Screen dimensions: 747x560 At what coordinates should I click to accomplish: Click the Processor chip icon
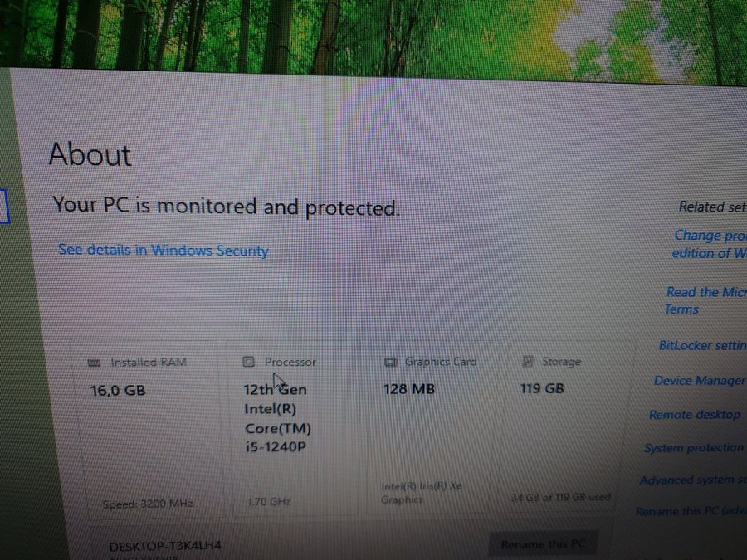click(248, 362)
